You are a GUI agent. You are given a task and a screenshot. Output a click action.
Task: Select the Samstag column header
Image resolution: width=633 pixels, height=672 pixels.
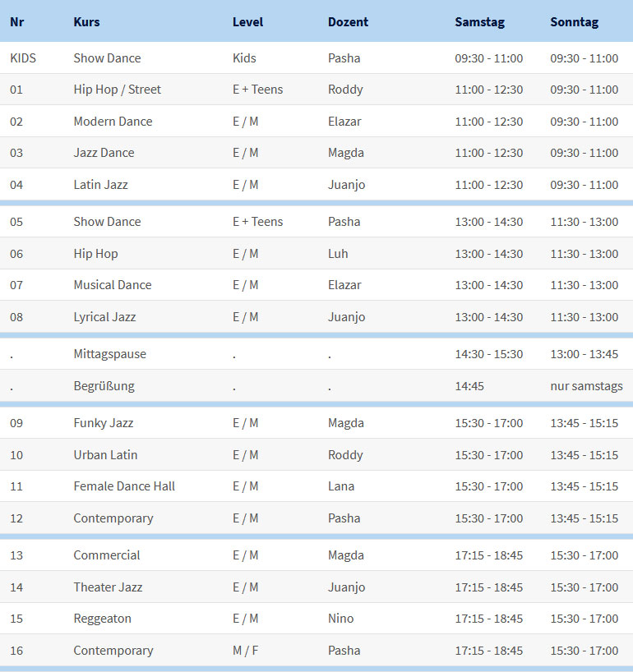(479, 22)
